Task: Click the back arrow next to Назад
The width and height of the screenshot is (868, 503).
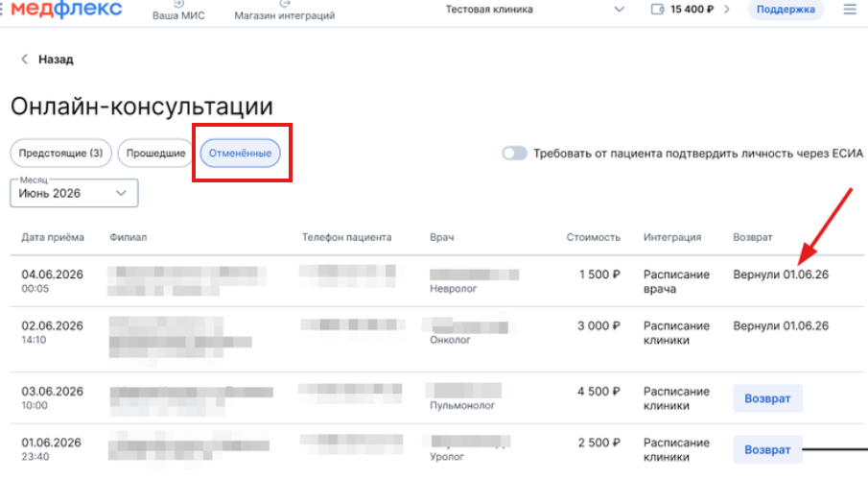Action: click(24, 60)
